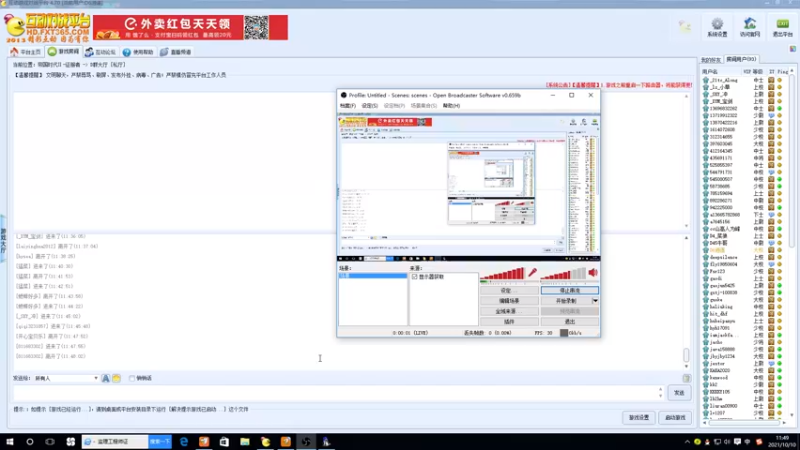Image resolution: width=800 pixels, height=450 pixels.
Task: Open the Windows Start menu
Action: tap(10, 442)
